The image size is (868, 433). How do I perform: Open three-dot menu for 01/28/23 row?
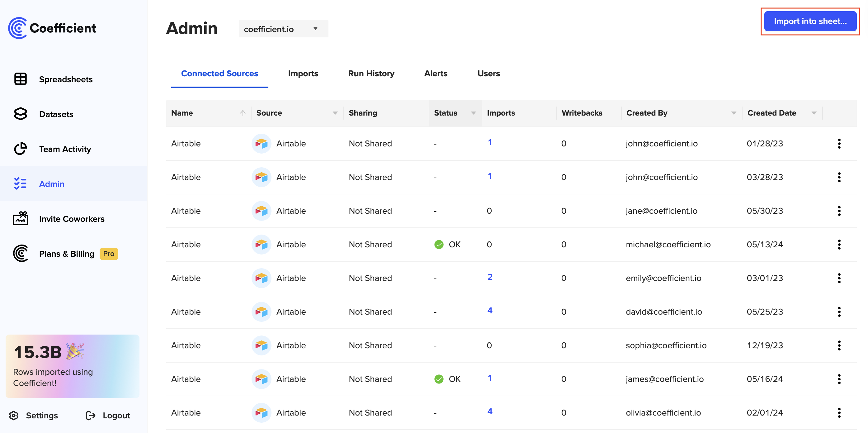tap(839, 144)
